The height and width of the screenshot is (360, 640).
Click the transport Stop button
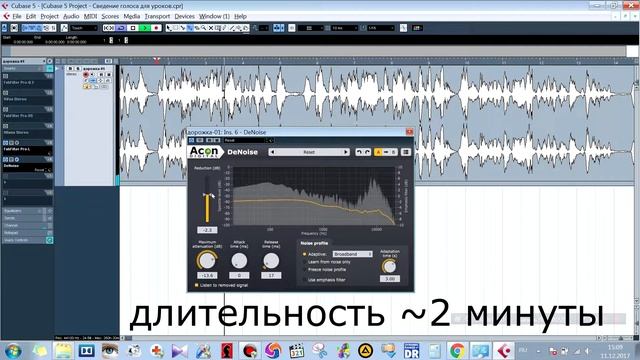point(133,28)
